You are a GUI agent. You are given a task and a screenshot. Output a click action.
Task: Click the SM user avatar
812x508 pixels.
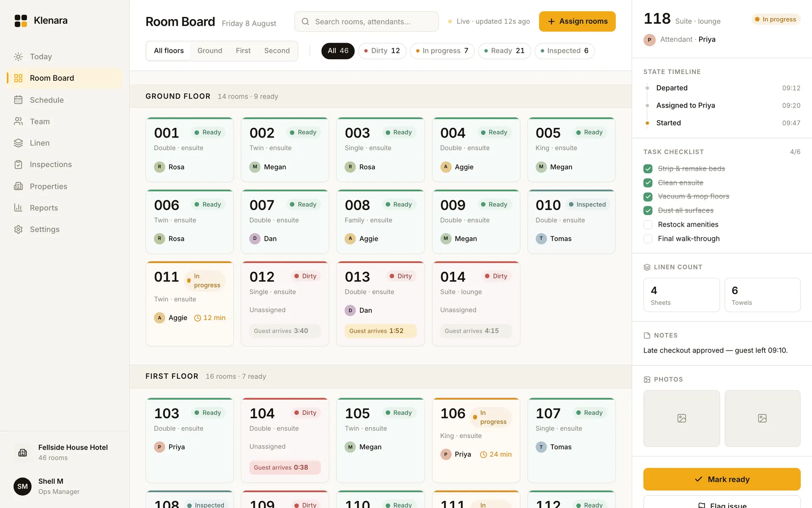(22, 486)
